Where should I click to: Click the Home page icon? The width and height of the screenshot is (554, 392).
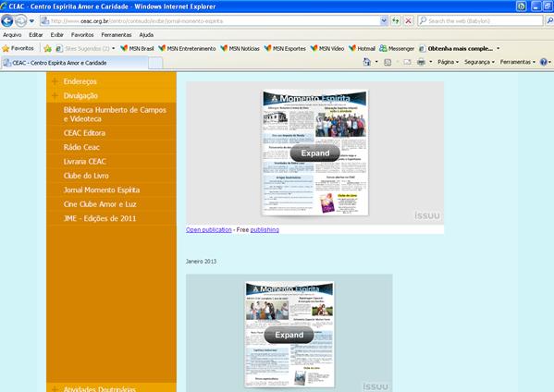click(x=367, y=62)
